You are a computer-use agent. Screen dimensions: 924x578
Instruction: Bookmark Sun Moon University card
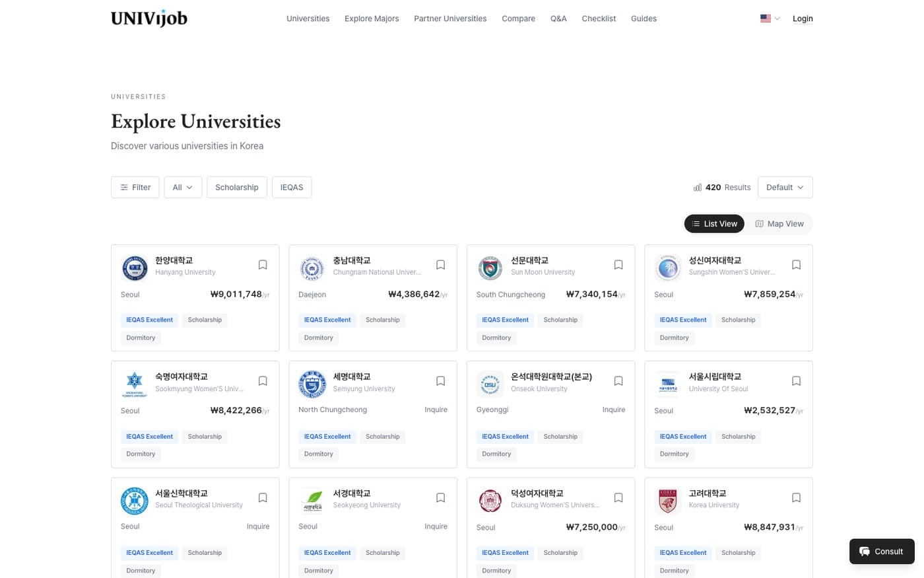(x=618, y=265)
